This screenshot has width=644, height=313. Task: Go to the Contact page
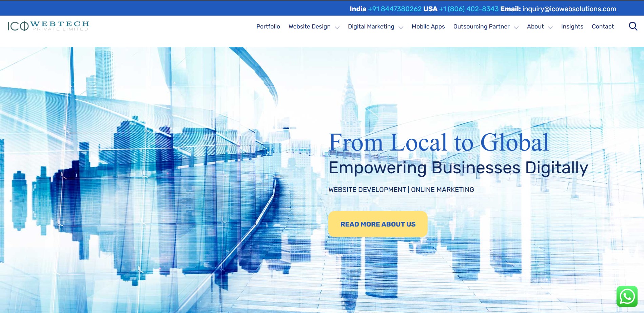(603, 26)
